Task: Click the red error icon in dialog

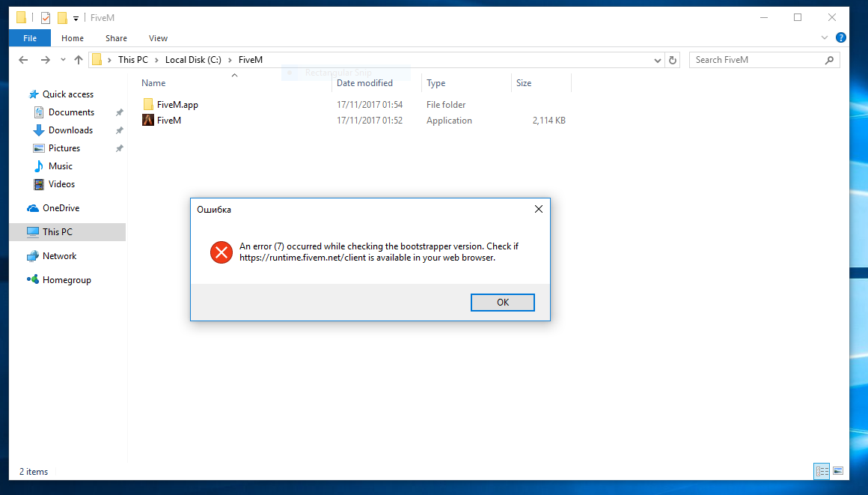Action: click(x=221, y=252)
